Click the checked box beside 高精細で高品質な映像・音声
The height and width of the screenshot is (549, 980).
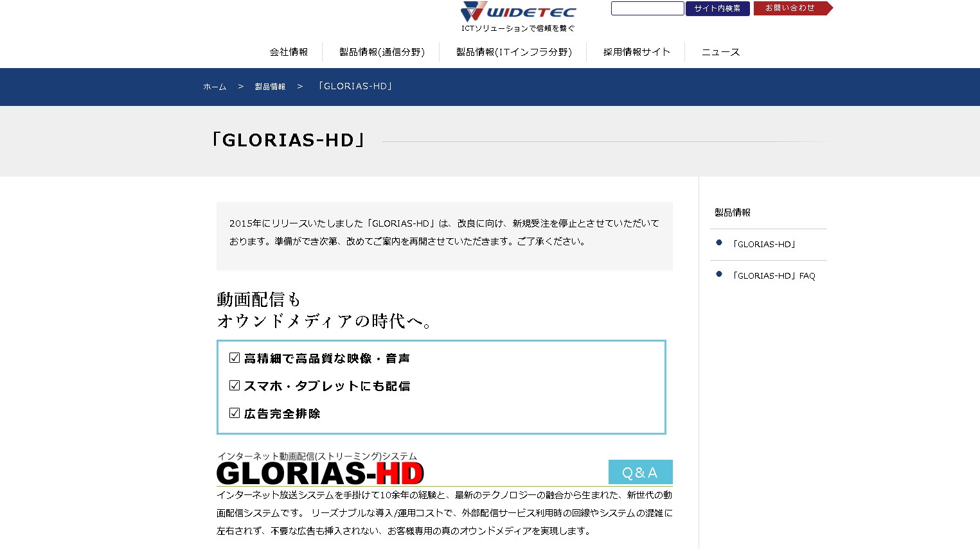[235, 358]
